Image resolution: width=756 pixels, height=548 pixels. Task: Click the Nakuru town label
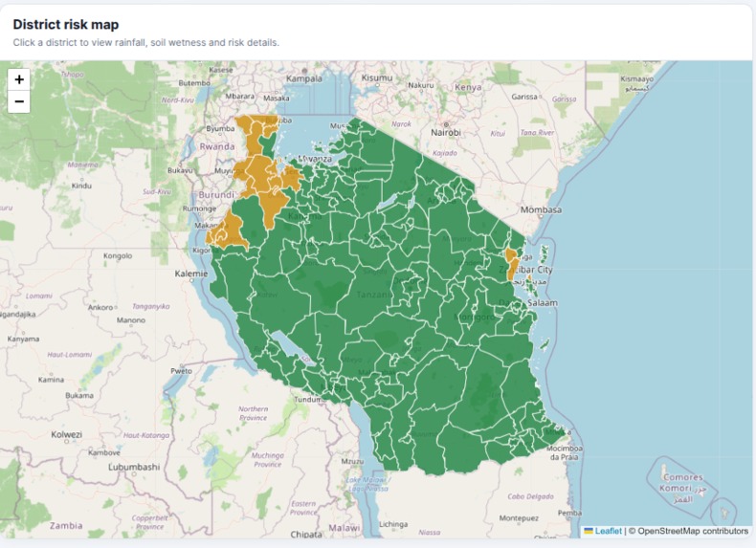421,85
